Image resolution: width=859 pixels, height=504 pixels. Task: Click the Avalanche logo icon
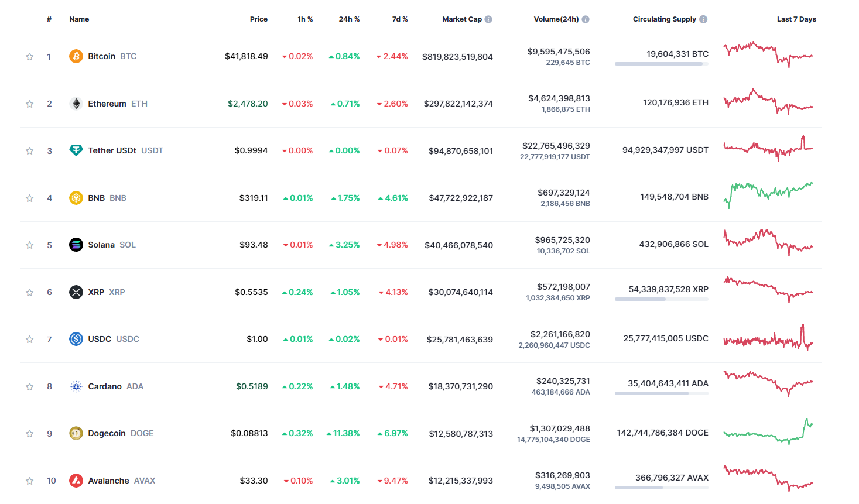pyautogui.click(x=76, y=481)
